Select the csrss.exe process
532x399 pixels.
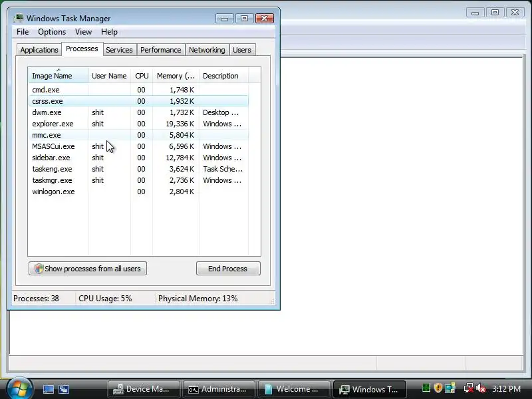click(138, 101)
